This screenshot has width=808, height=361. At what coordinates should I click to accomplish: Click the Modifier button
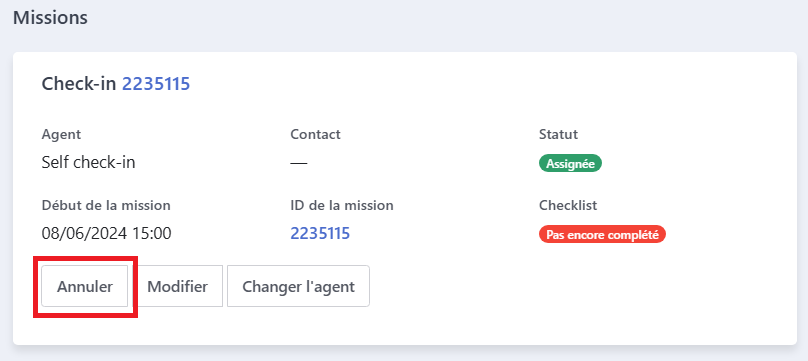(x=177, y=286)
